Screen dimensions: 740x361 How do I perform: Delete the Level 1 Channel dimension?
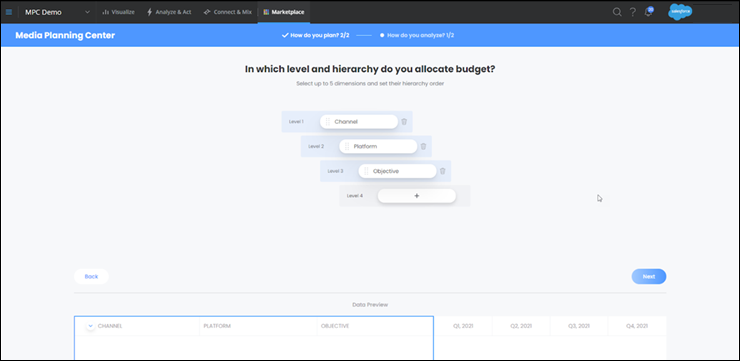[404, 122]
